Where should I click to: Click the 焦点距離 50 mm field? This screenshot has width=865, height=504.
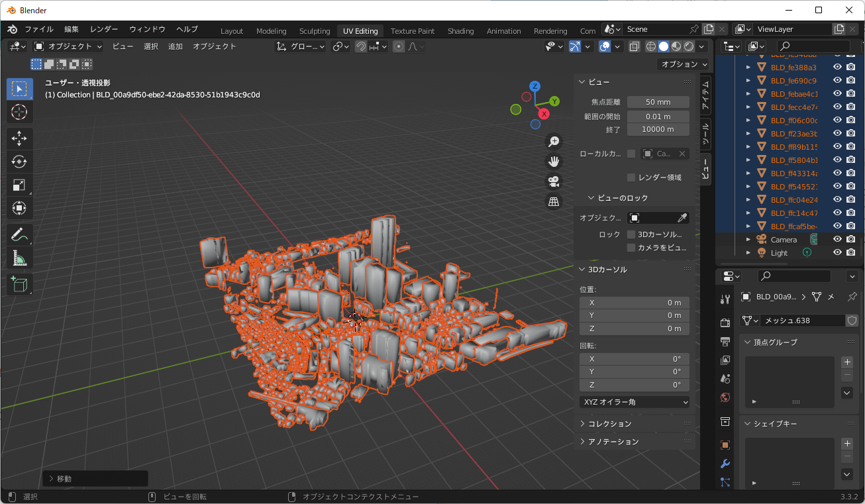(x=658, y=102)
